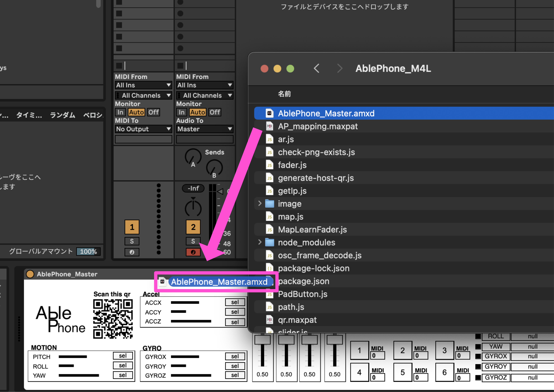Click pad button 5 in AblePhone device
This screenshot has width=554, height=392.
tap(402, 372)
